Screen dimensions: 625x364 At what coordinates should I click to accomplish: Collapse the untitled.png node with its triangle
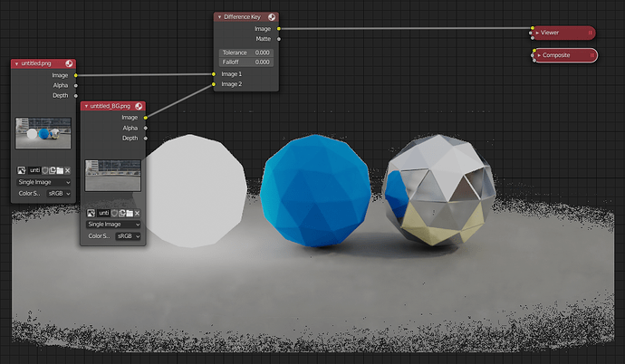[16, 63]
